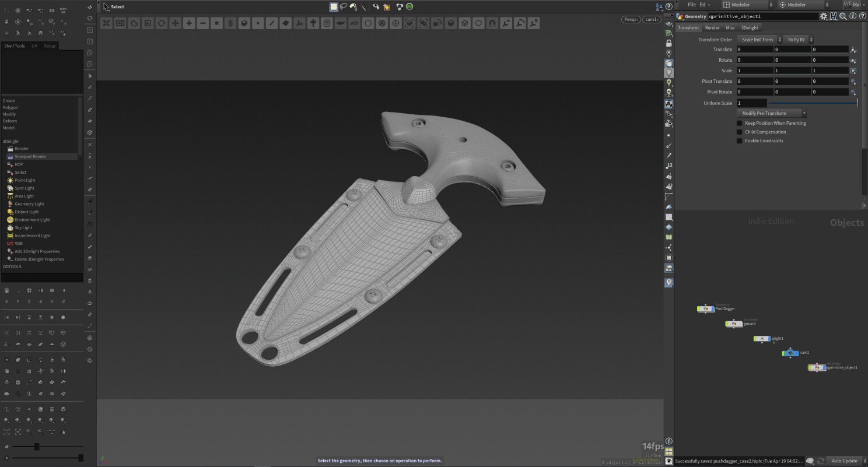Click the Uniform Scale slider

813,103
